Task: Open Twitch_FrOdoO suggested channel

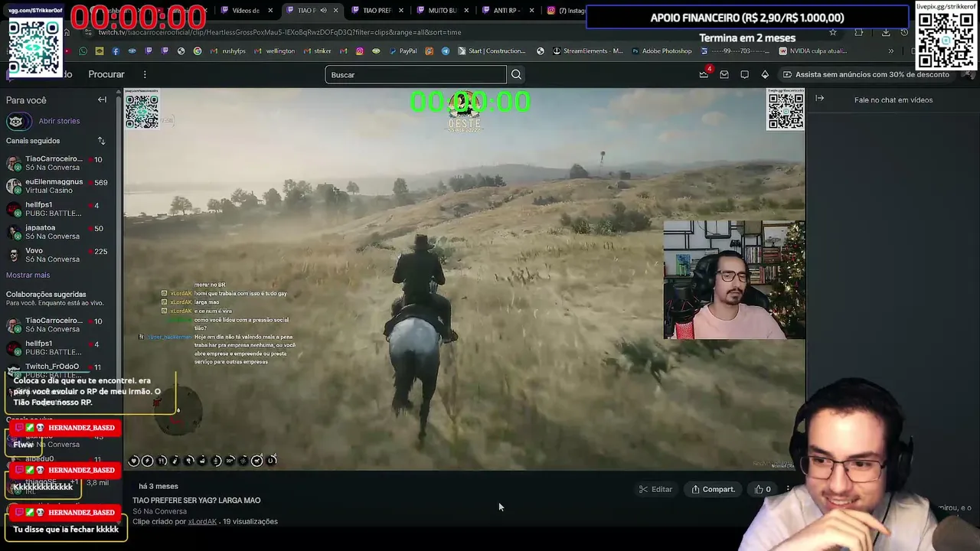Action: (x=57, y=369)
